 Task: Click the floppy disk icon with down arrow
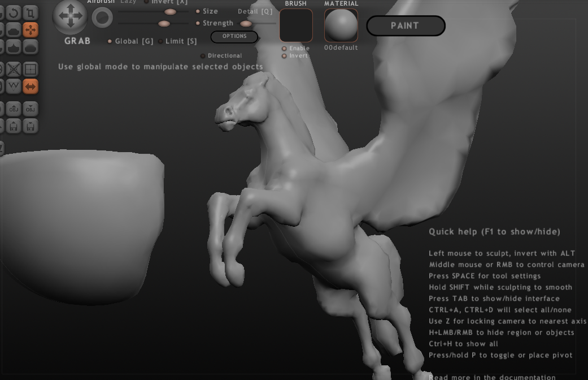tap(31, 126)
